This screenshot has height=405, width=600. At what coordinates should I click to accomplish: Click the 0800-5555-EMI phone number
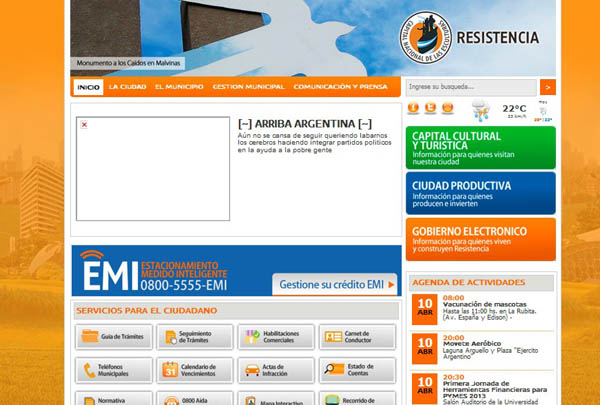[184, 286]
